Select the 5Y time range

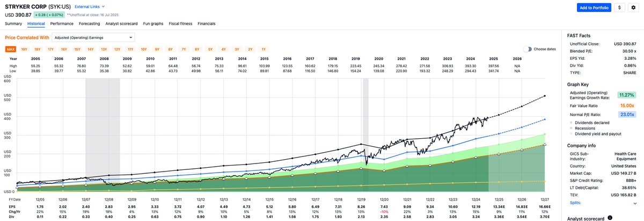(x=210, y=49)
